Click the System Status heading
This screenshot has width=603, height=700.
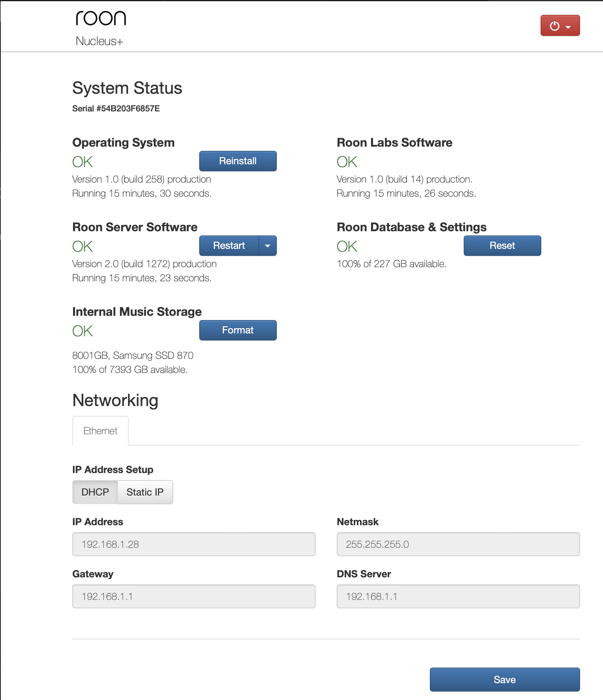click(x=127, y=88)
